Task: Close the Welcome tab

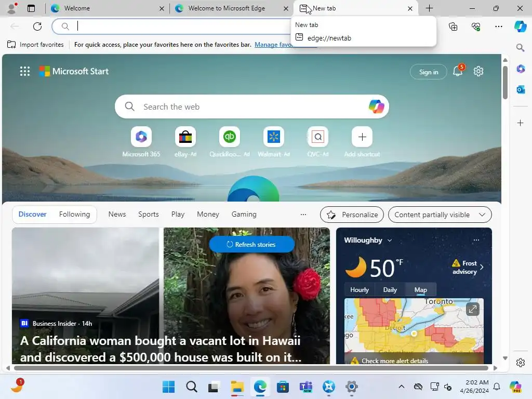Action: (x=162, y=8)
